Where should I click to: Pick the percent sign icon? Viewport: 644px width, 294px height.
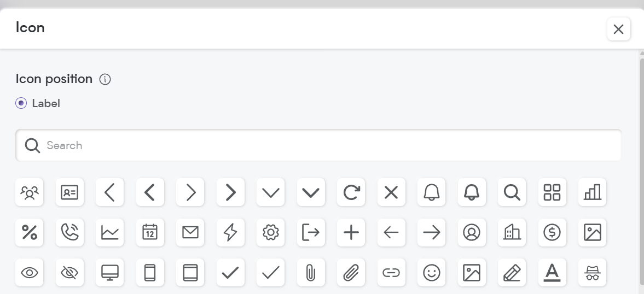tap(29, 232)
